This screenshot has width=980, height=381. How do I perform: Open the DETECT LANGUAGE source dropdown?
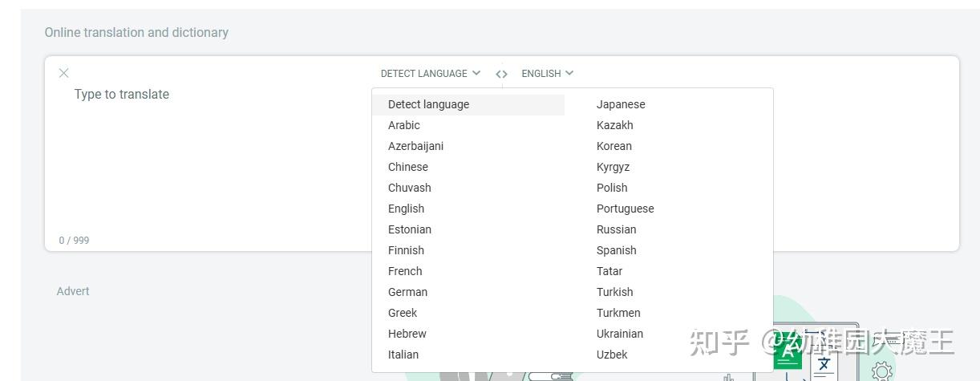pos(431,73)
